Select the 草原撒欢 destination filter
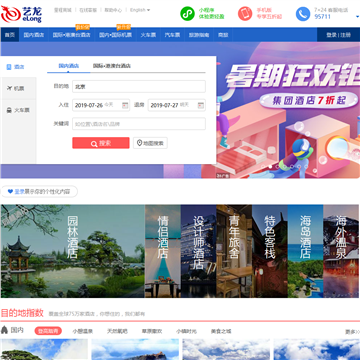 point(152,331)
